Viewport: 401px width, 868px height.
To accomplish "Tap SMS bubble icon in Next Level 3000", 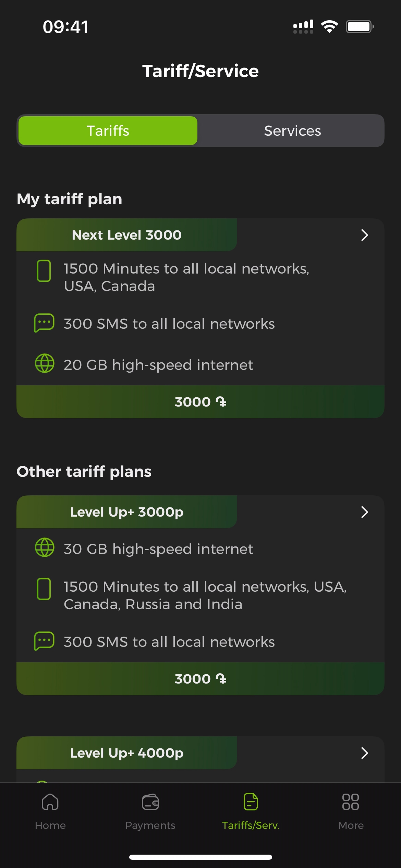I will coord(44,323).
